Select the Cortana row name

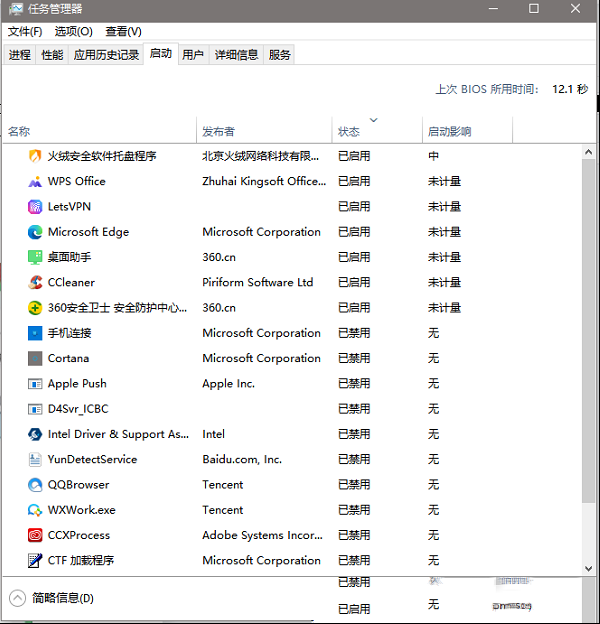point(68,358)
